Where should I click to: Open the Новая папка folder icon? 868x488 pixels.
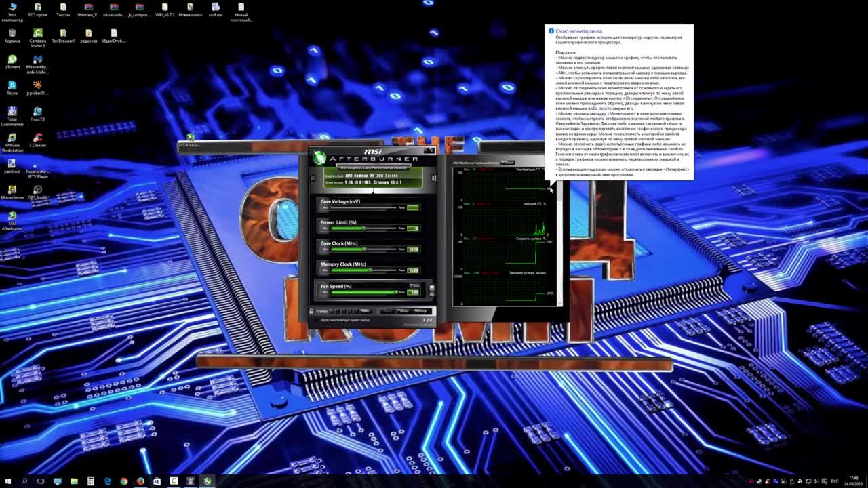pyautogui.click(x=190, y=9)
